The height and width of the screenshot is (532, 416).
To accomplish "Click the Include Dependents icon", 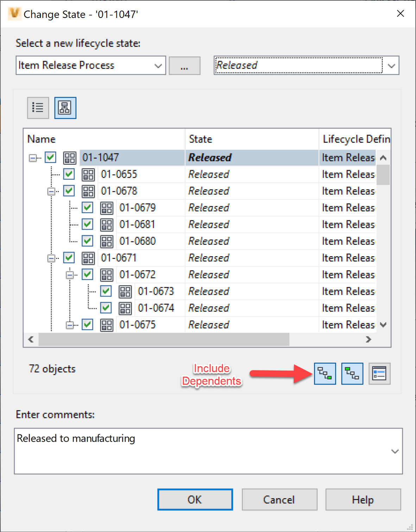I will [x=324, y=373].
